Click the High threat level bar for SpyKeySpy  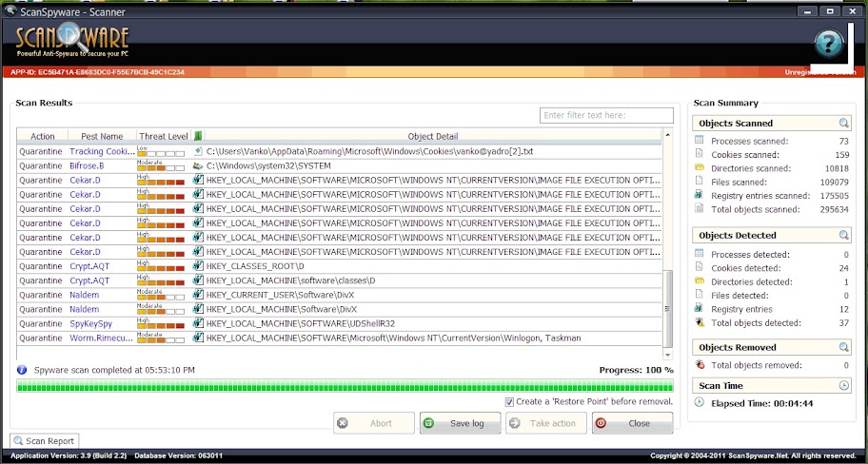(161, 324)
